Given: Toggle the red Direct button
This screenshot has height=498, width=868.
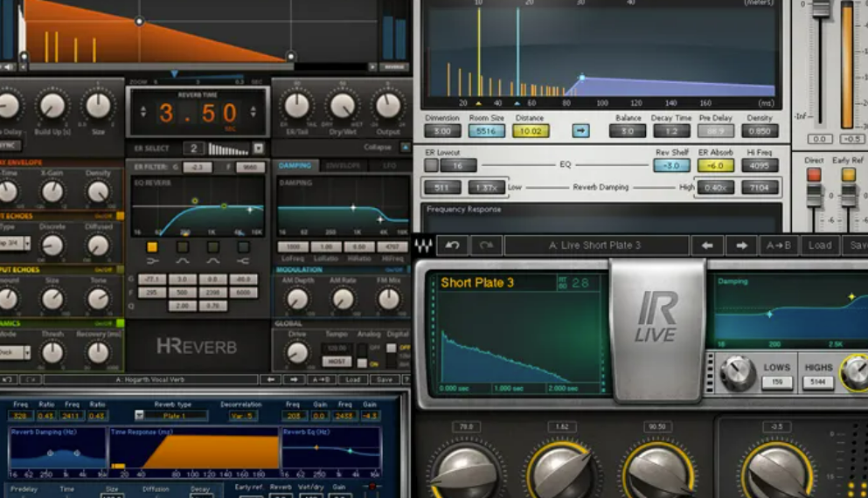Looking at the screenshot, I should (814, 175).
